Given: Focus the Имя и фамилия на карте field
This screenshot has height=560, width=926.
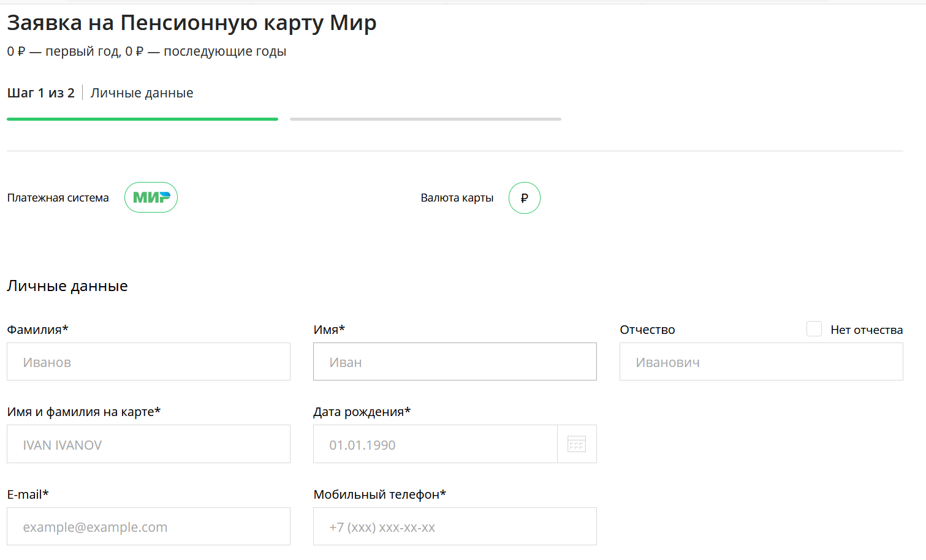Looking at the screenshot, I should coord(148,444).
